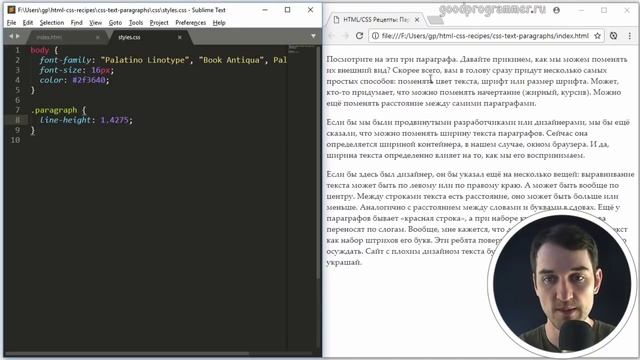Click the Chrome address bar URL

[485, 36]
